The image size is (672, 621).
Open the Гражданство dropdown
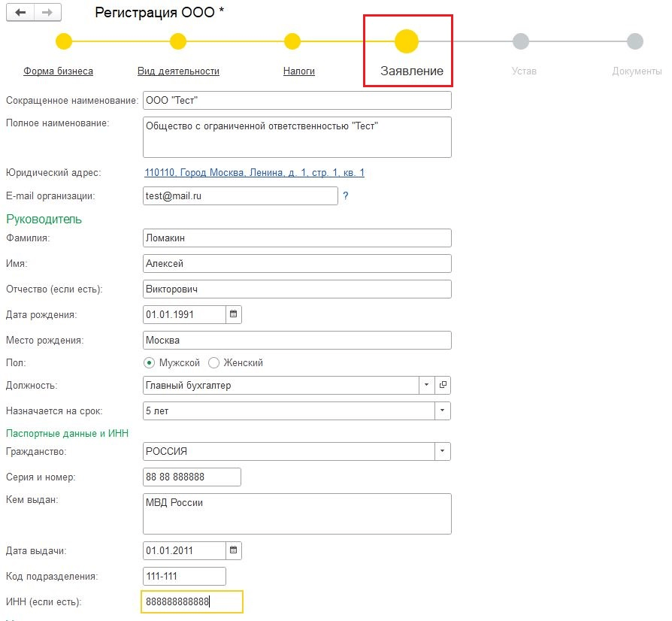(x=442, y=451)
